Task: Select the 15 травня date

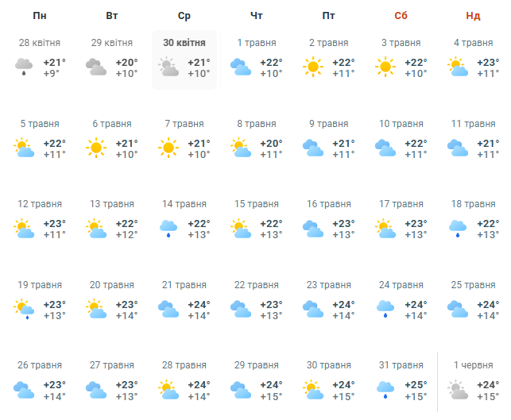Action: 256,204
